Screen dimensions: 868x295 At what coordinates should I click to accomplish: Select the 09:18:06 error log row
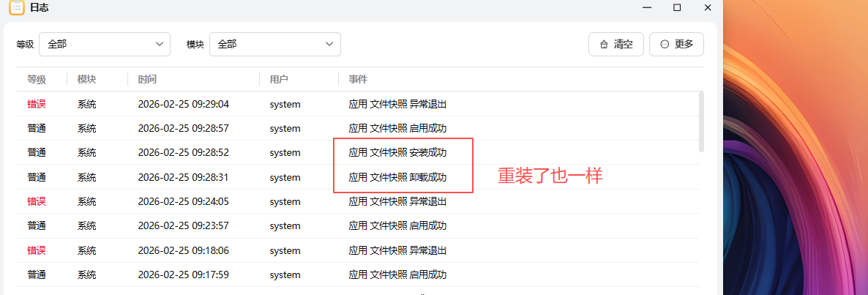(359, 250)
